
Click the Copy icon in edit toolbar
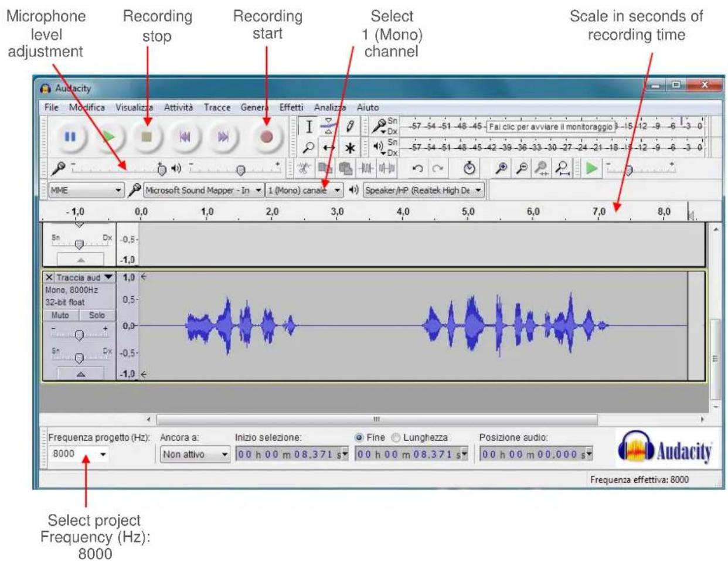pos(325,169)
